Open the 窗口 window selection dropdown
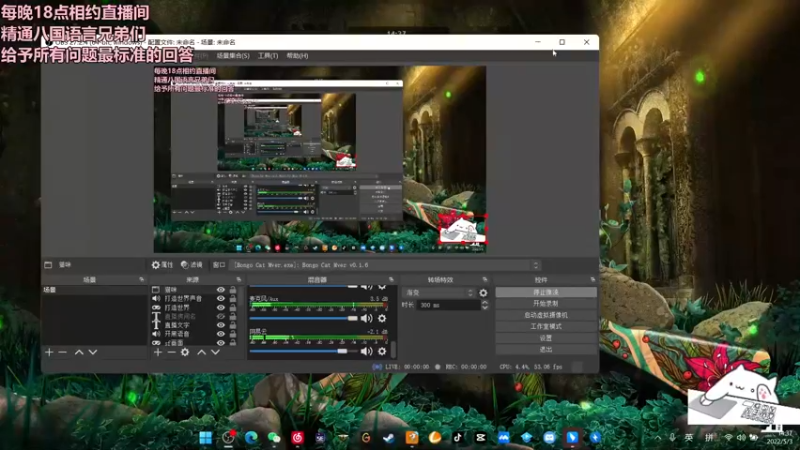 point(386,265)
